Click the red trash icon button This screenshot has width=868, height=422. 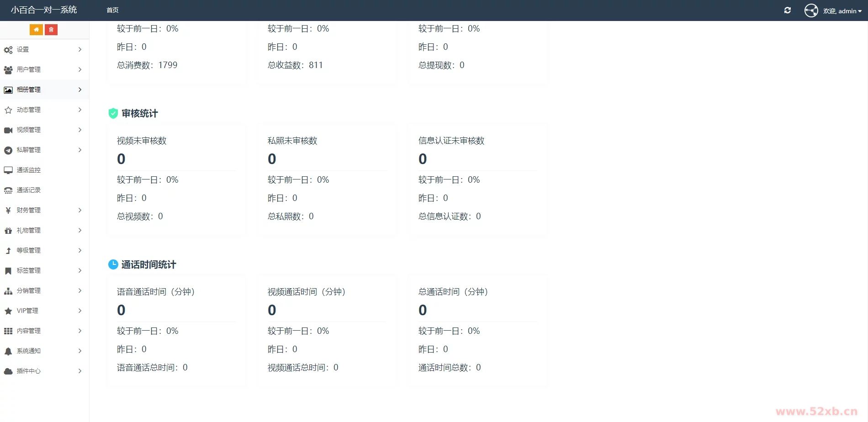pos(51,30)
